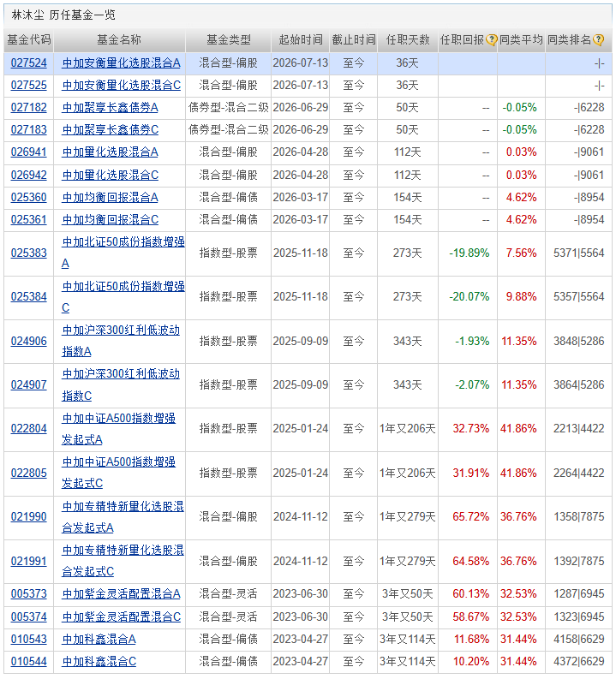Open 中加科鑫混合C fund link
Image resolution: width=616 pixels, height=679 pixels.
99,662
